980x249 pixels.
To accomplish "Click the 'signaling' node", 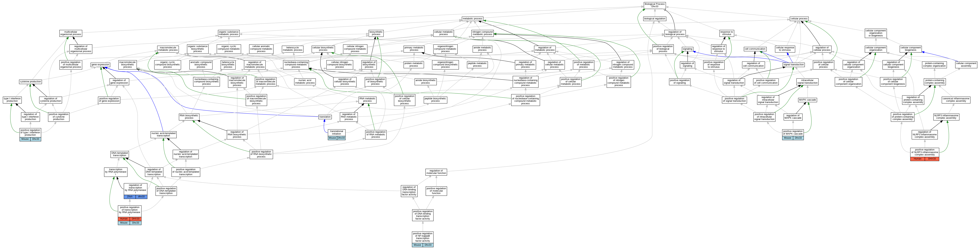I will click(x=687, y=49).
